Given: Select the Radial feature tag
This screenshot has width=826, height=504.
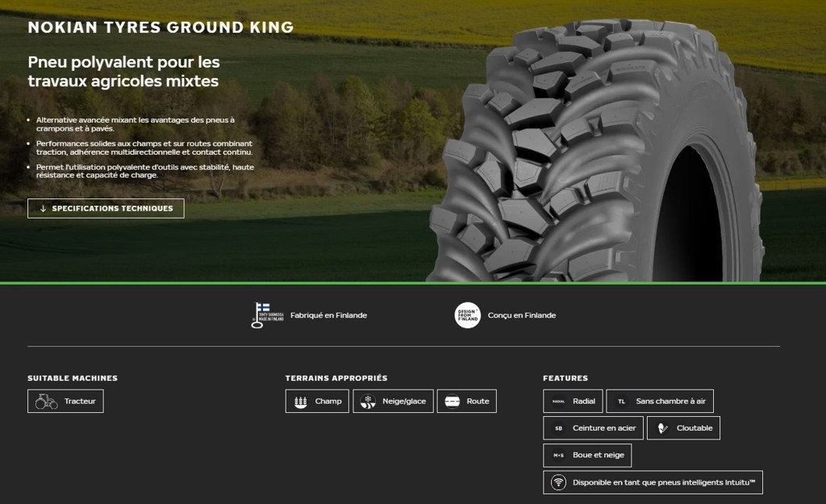Looking at the screenshot, I should click(x=573, y=402).
